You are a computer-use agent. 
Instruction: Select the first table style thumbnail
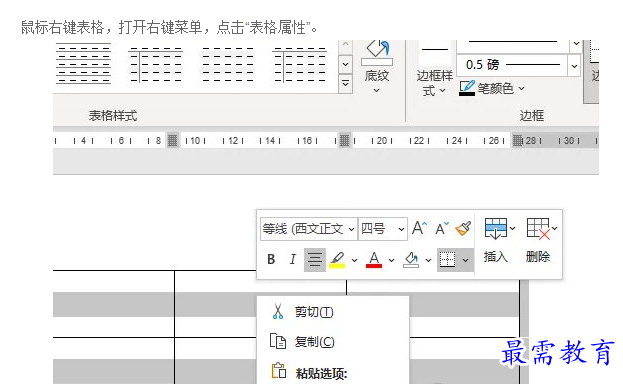point(83,64)
